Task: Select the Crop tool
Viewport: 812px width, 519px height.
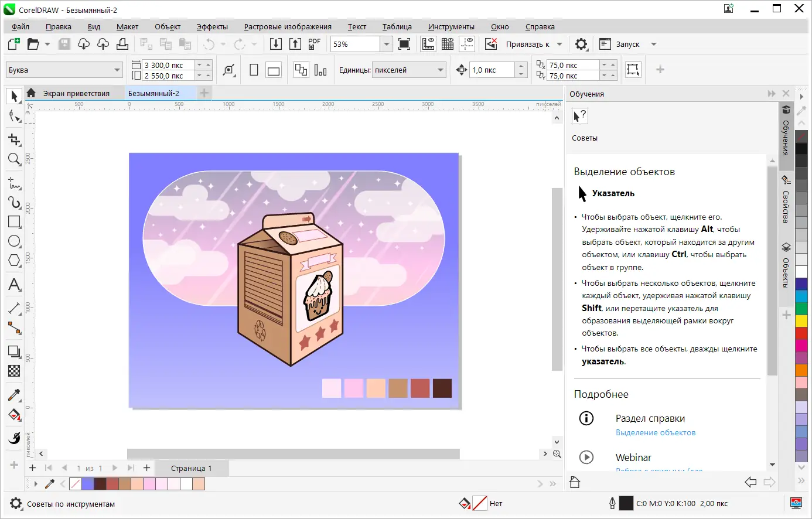Action: pyautogui.click(x=14, y=139)
